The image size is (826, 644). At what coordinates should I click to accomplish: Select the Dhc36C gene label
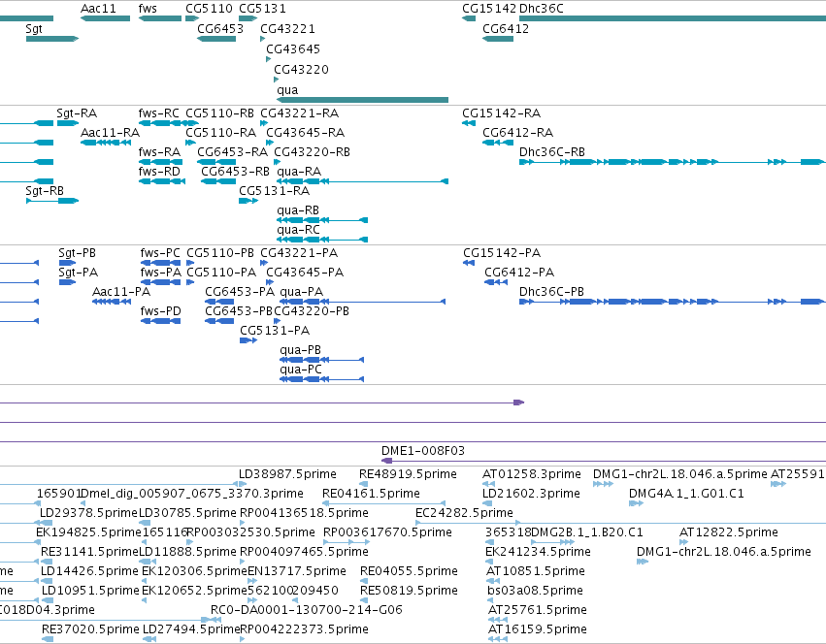click(x=541, y=9)
